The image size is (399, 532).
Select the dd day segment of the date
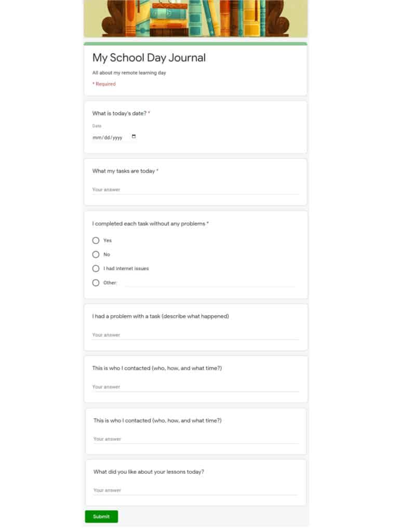pos(107,137)
